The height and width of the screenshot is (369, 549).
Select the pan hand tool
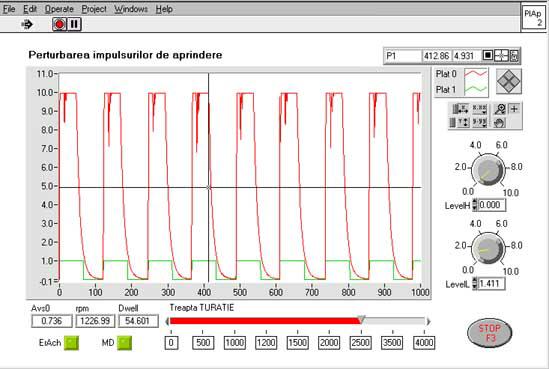point(500,123)
